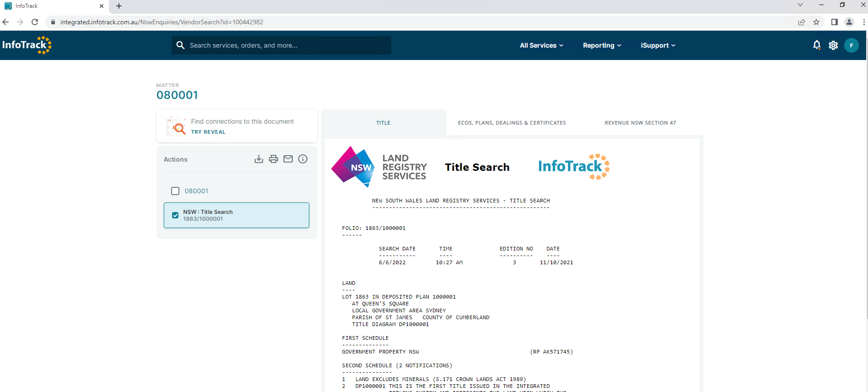Click 'SECOND SCHEDULE (2 NOTIFICATIONS)' heading
Screen dimensions: 868x392
[397, 365]
